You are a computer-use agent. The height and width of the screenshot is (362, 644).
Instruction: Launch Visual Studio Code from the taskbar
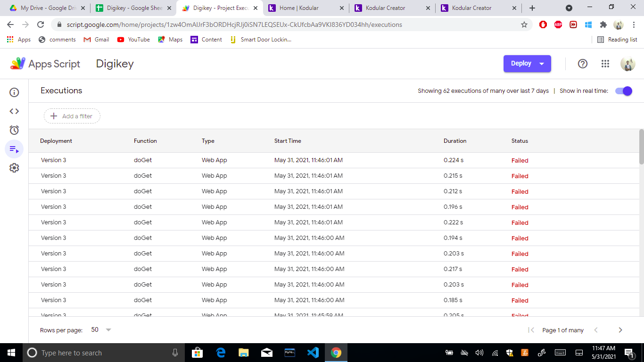(313, 352)
